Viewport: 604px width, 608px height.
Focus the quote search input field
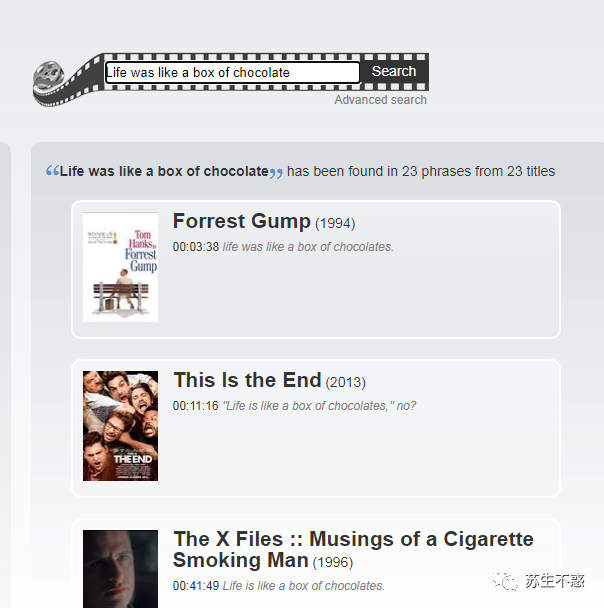click(232, 73)
